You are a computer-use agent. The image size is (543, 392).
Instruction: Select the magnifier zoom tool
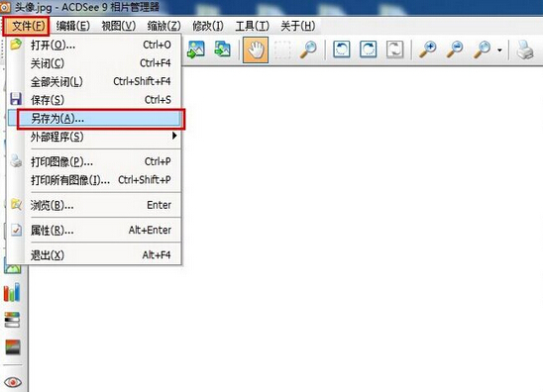point(308,49)
